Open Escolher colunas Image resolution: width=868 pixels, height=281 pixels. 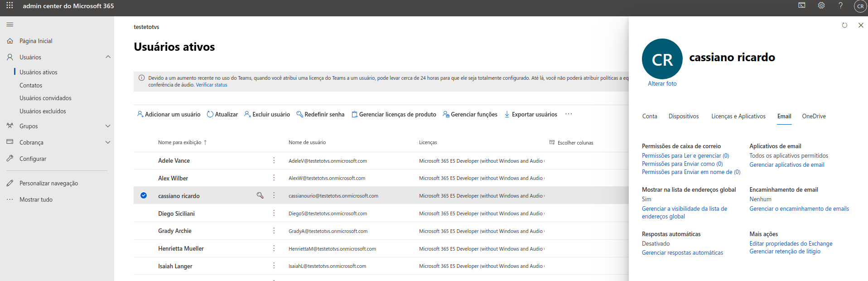571,142
